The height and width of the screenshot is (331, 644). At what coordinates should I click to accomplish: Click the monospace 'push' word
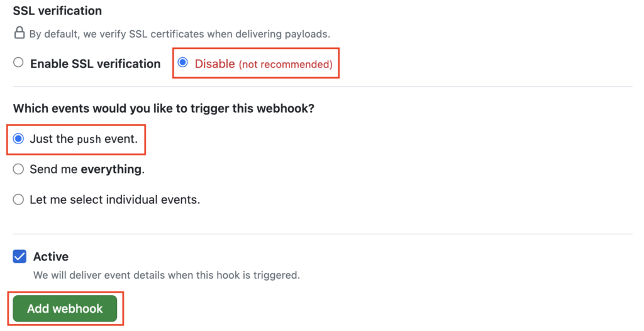tap(89, 140)
